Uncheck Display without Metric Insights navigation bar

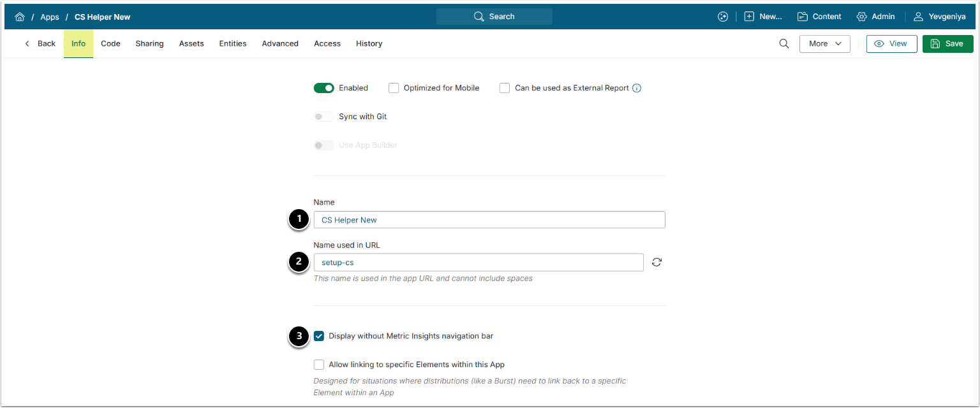click(319, 336)
